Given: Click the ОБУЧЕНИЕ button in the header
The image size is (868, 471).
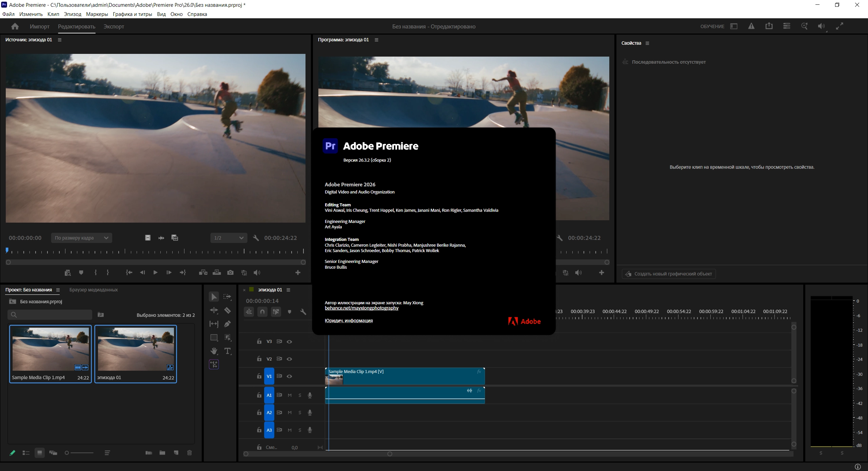Looking at the screenshot, I should [712, 26].
